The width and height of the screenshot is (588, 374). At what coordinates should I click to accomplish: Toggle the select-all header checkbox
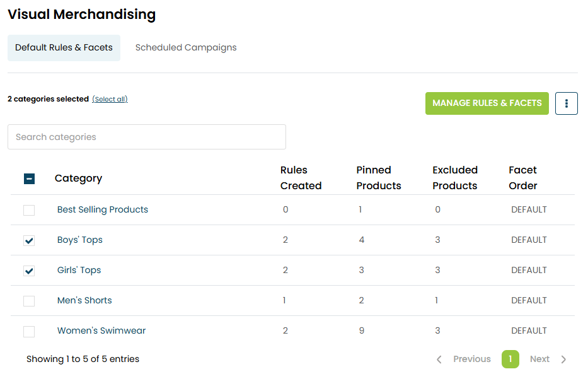click(x=29, y=178)
